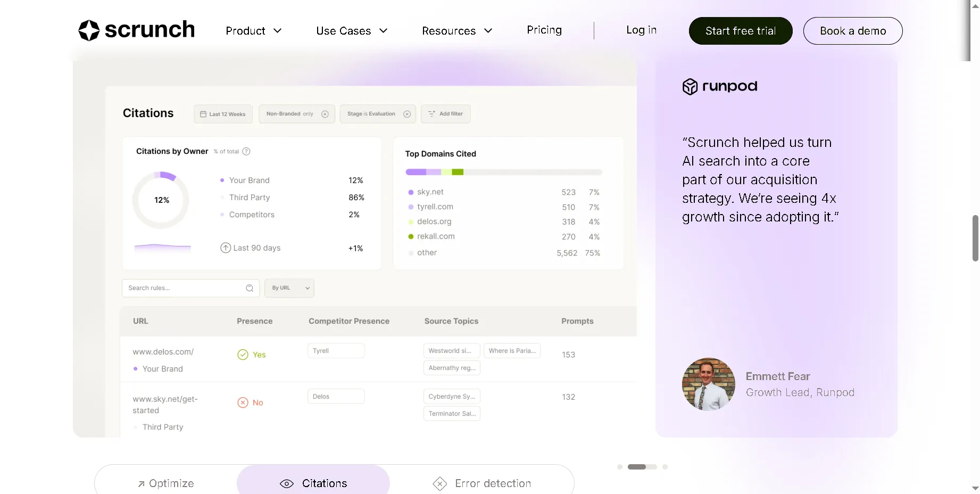Click help icon beside % of total
The width and height of the screenshot is (980, 494).
pyautogui.click(x=246, y=151)
